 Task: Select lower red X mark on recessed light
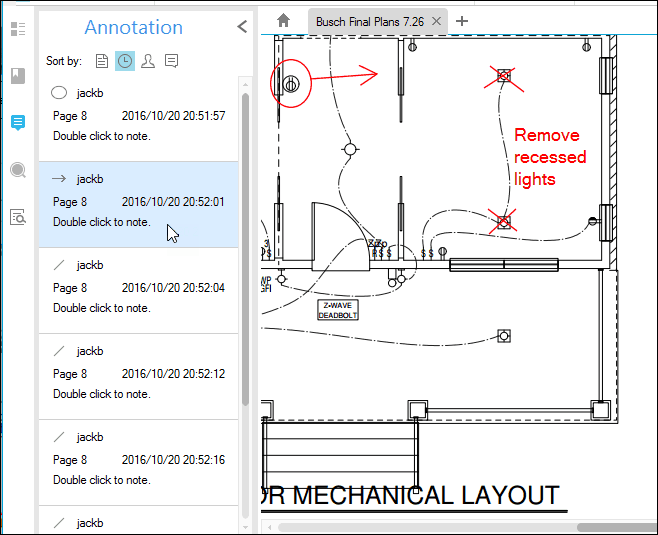click(503, 221)
